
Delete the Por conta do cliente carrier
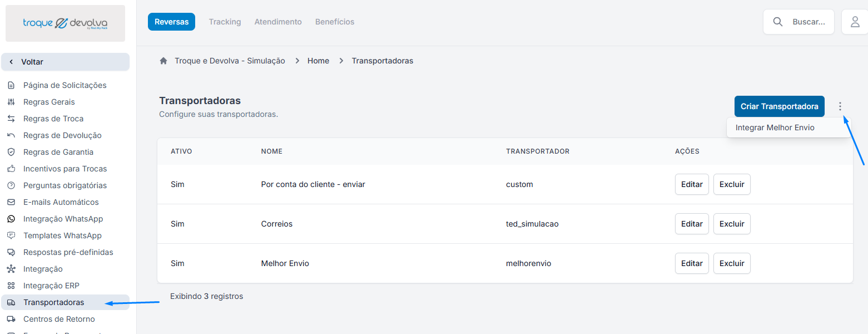pyautogui.click(x=732, y=184)
